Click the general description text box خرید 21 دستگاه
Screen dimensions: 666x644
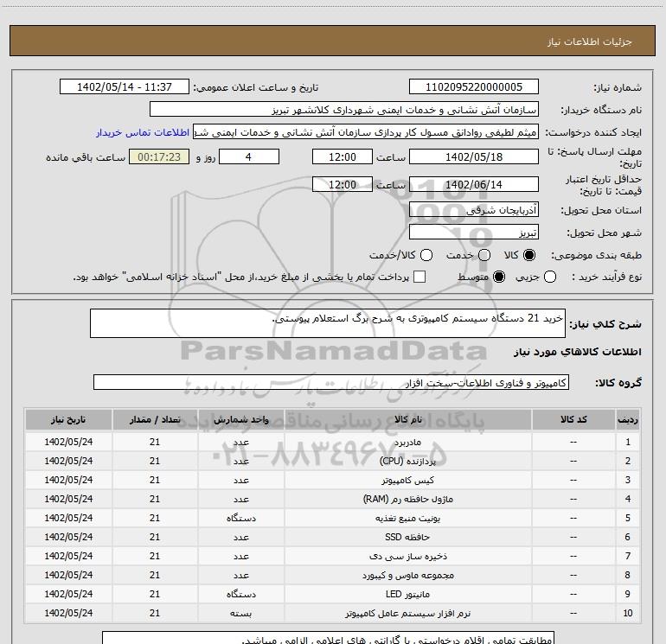tap(328, 323)
